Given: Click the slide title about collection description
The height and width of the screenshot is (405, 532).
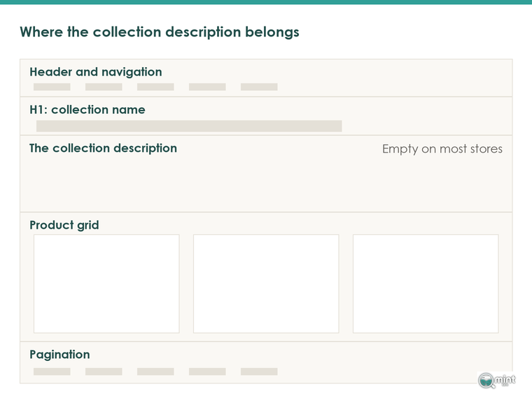Looking at the screenshot, I should pos(160,32).
